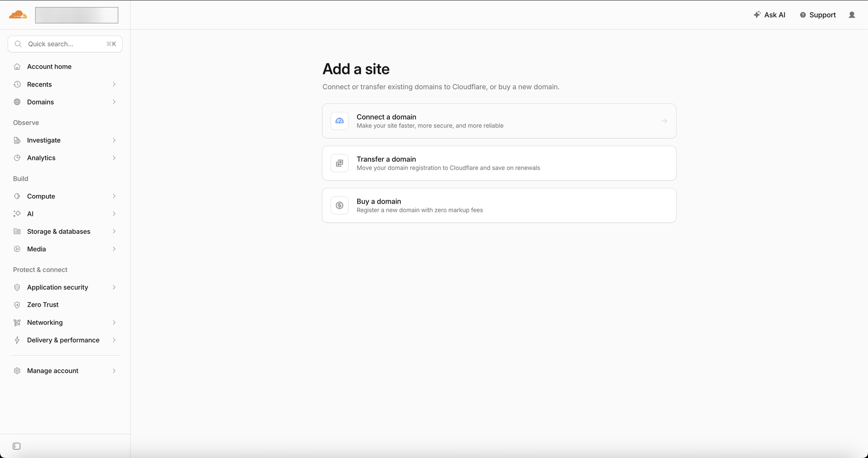The height and width of the screenshot is (458, 868).
Task: Open the user profile icon
Action: (852, 15)
